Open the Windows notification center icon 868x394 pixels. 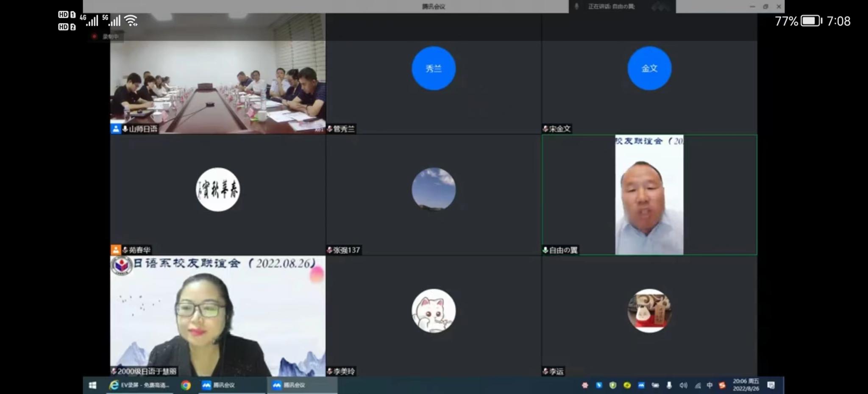(771, 385)
